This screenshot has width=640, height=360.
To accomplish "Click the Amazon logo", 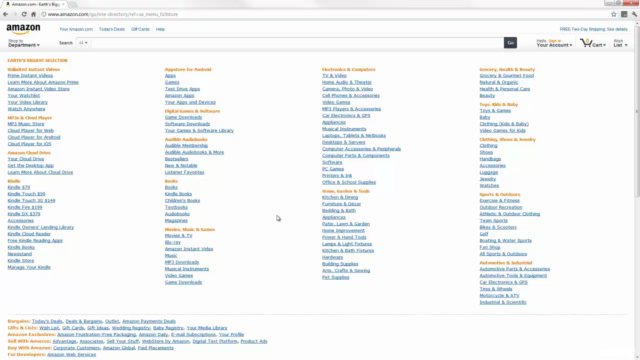I will [x=23, y=29].
